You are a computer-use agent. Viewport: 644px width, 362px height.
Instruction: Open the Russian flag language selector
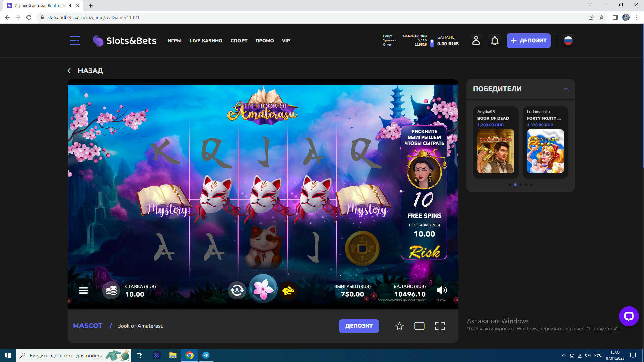(568, 41)
